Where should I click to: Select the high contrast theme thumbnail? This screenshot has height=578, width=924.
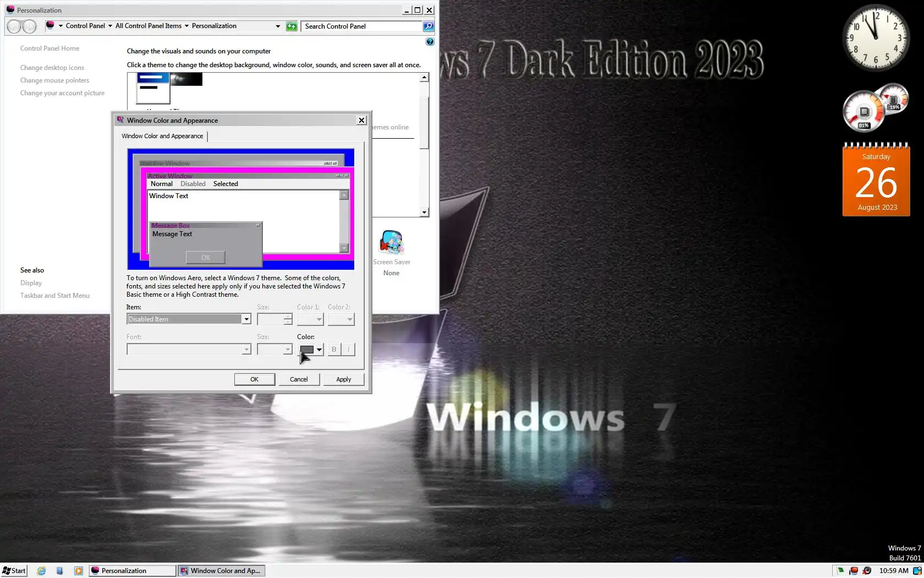click(x=153, y=88)
